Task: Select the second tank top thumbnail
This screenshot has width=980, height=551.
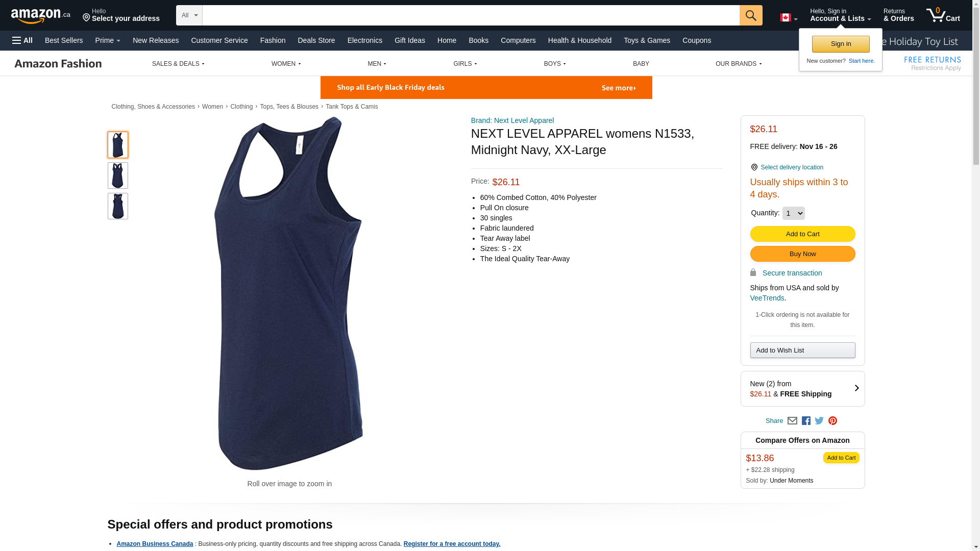Action: tap(118, 176)
